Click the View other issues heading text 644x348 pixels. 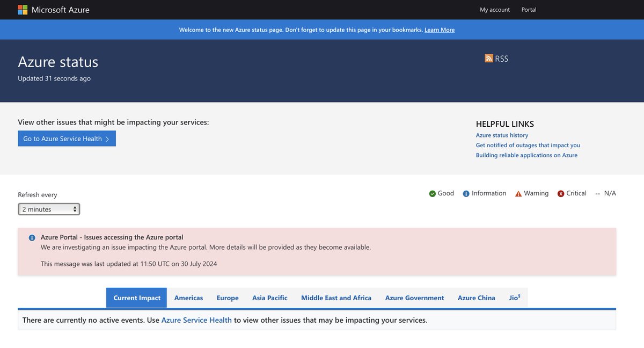(113, 122)
